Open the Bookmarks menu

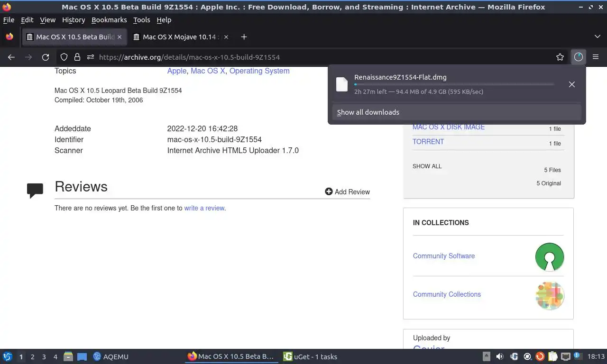(109, 20)
